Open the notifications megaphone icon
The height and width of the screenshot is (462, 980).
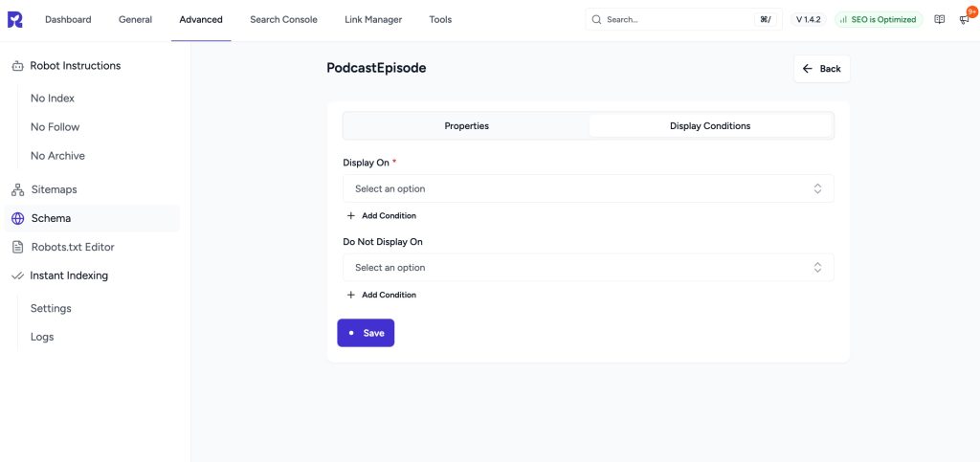[964, 19]
